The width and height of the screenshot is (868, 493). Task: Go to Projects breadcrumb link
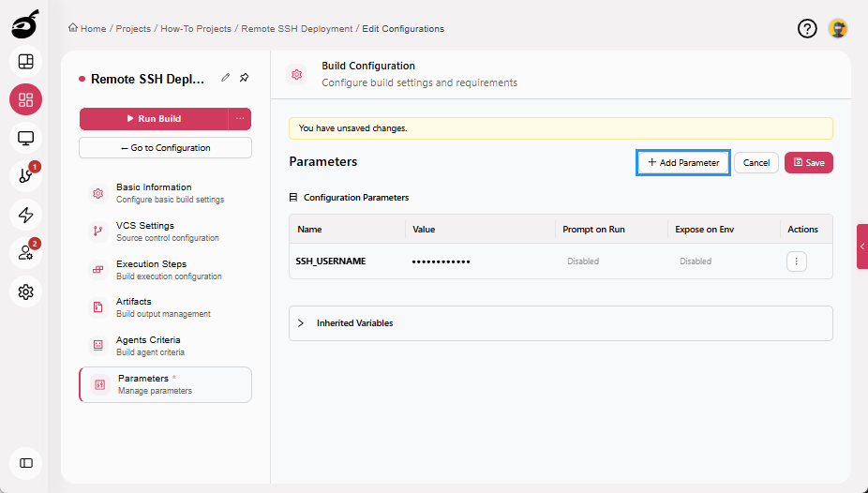pos(133,29)
